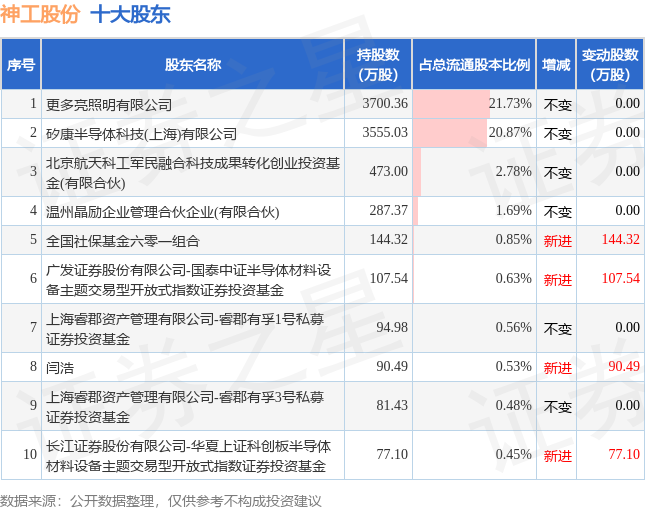
Task: Click red change value 77.10
Action: (x=624, y=454)
